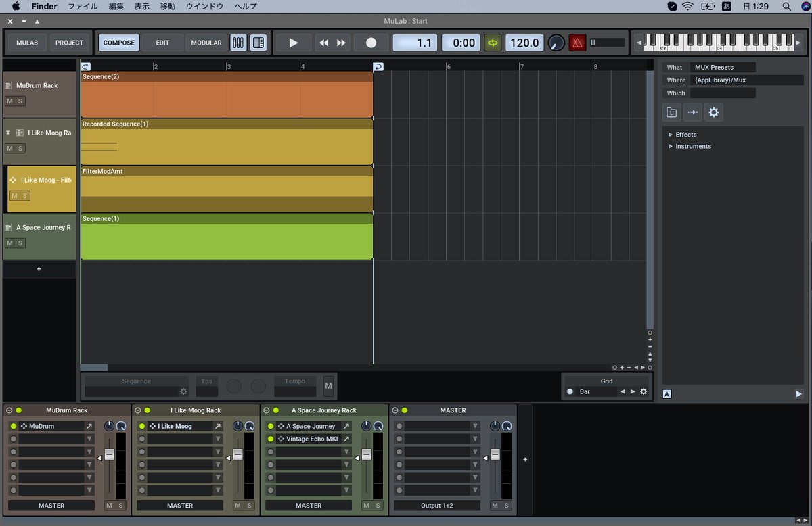Solo the A Space Journey Rack track
This screenshot has height=526, width=812.
[20, 243]
